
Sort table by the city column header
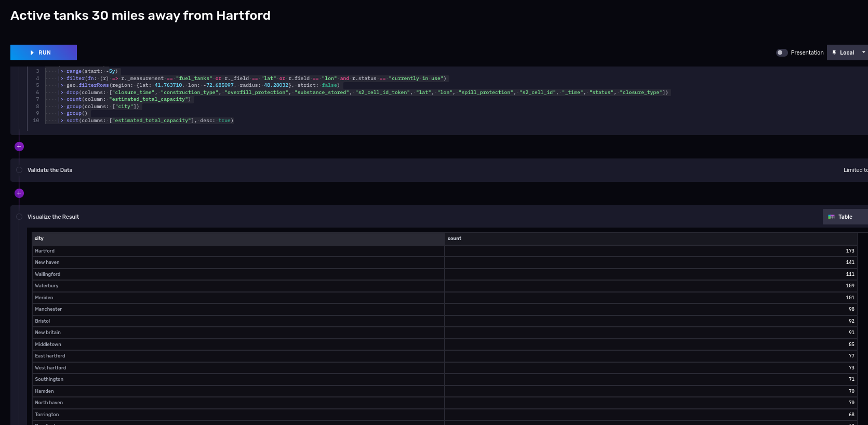[x=39, y=238]
